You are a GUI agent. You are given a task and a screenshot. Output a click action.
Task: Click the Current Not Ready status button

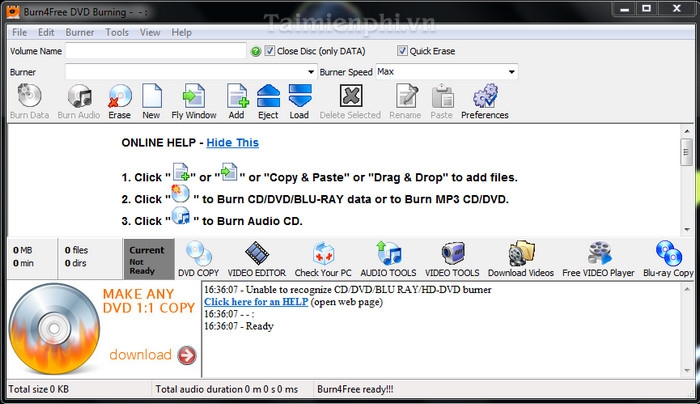(x=149, y=259)
